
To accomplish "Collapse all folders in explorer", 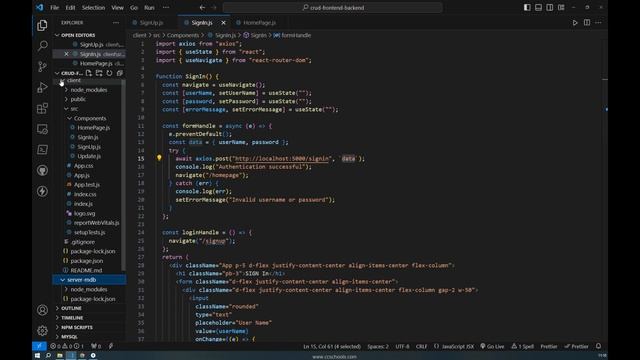I will [120, 73].
